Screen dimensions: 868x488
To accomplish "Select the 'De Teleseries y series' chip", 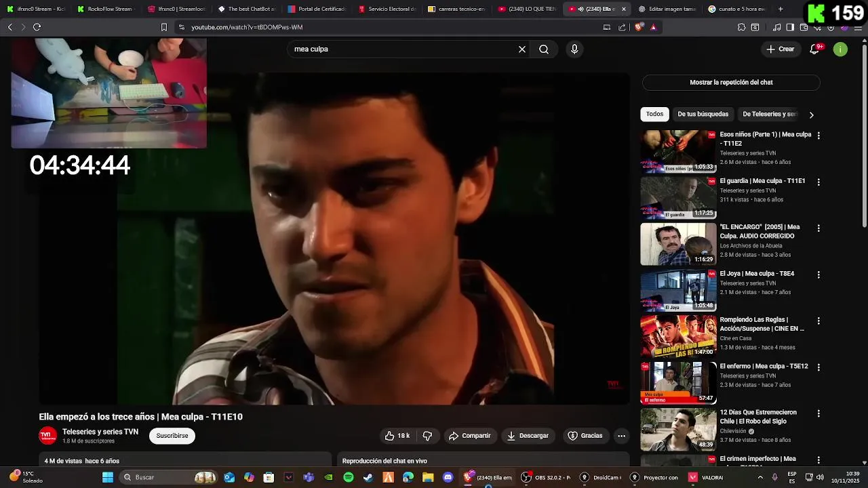I will [x=769, y=114].
